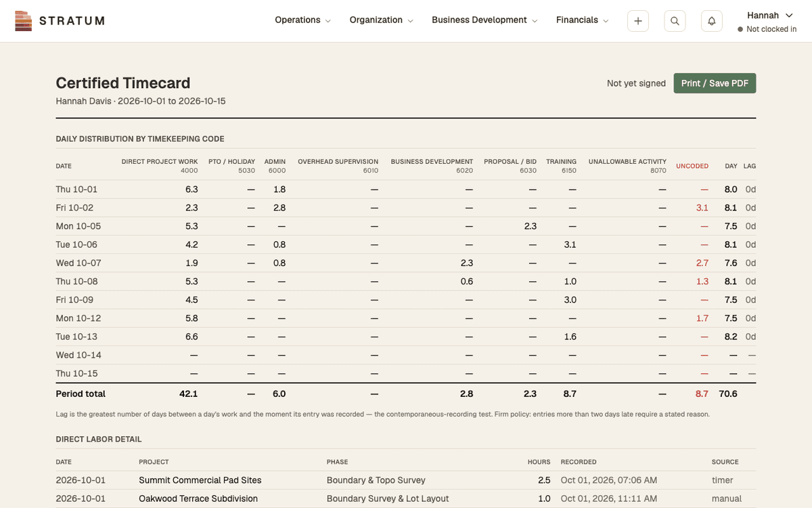Click uncoded 1.7 value for Mon 10-12
The image size is (812, 508).
coord(702,318)
